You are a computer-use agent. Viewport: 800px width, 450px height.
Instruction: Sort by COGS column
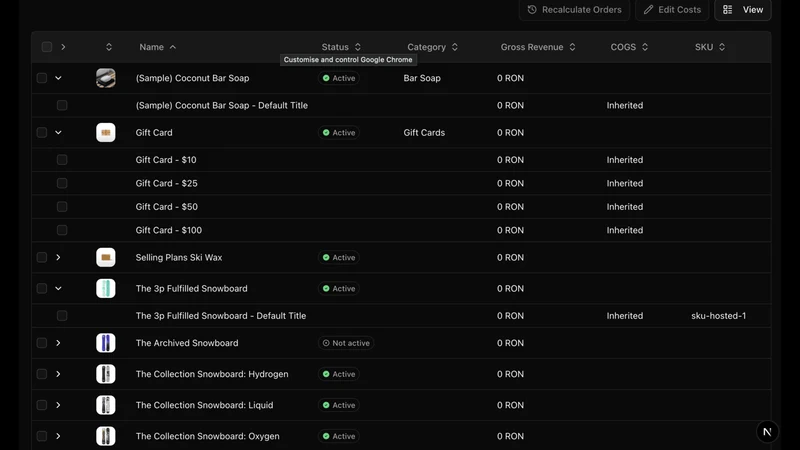tap(629, 47)
